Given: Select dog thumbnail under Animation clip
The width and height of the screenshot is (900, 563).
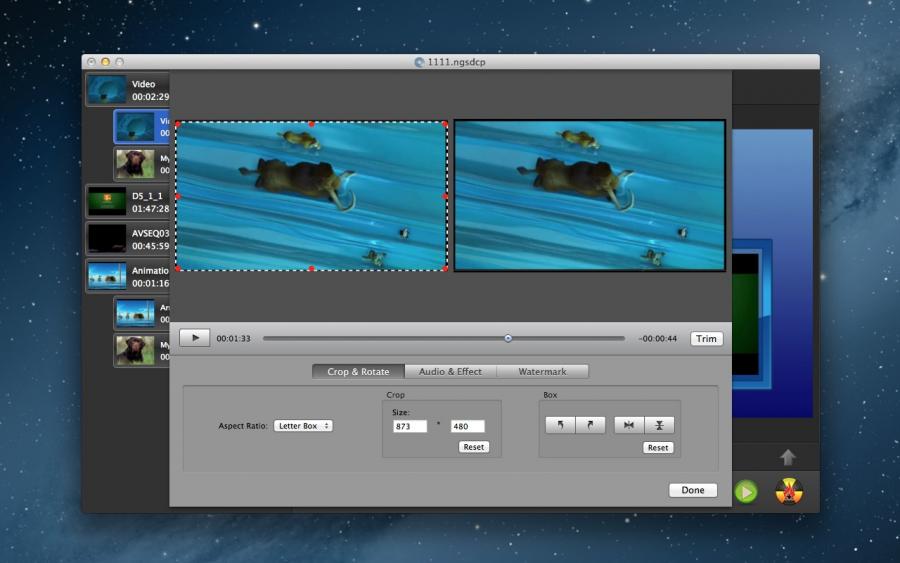Looking at the screenshot, I should [135, 351].
